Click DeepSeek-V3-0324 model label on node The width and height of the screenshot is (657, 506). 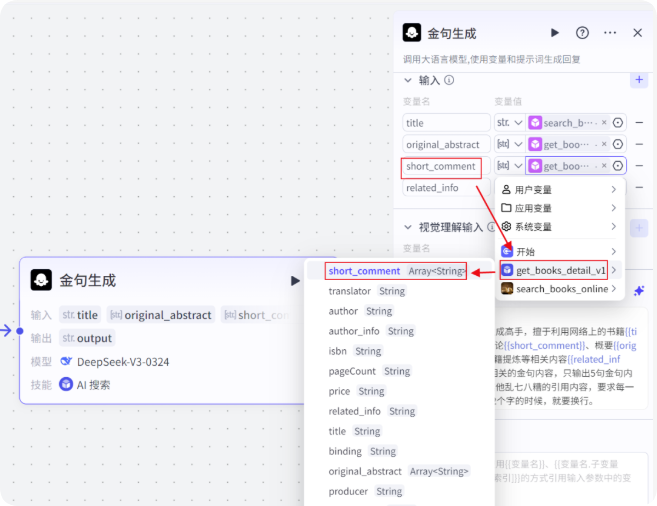tap(123, 362)
